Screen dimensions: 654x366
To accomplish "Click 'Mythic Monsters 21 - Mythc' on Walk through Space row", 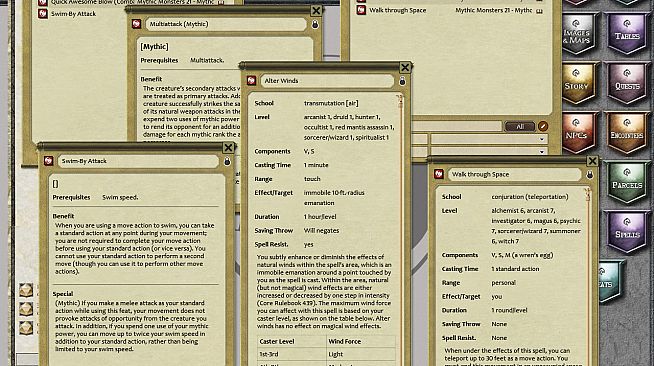I will 493,10.
